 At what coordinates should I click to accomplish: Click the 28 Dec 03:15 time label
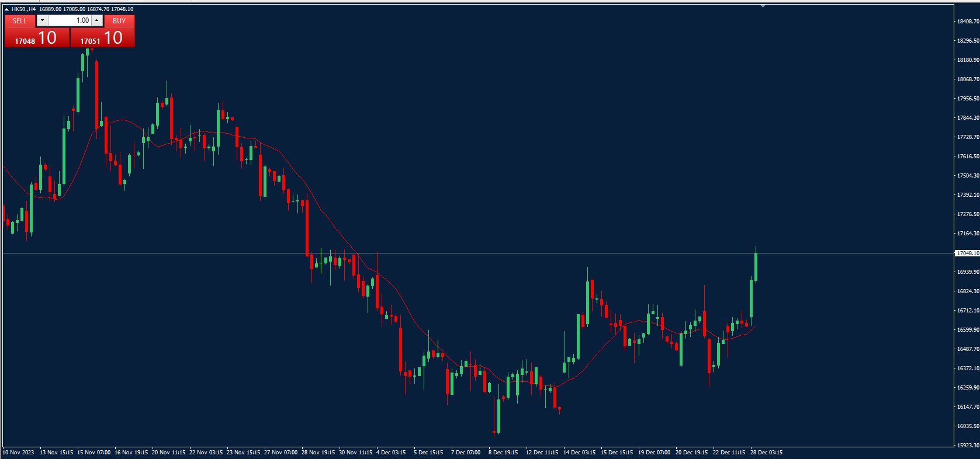coord(766,452)
